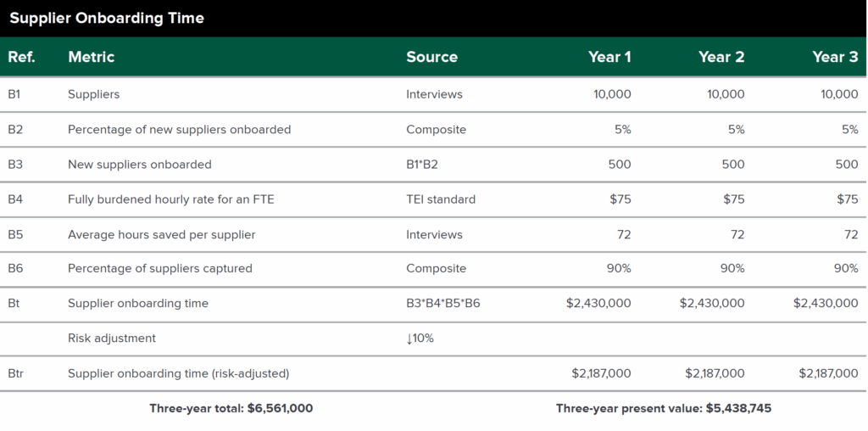Screen dimensions: 868x431
Task: Click the Year 2 column header
Action: click(721, 57)
